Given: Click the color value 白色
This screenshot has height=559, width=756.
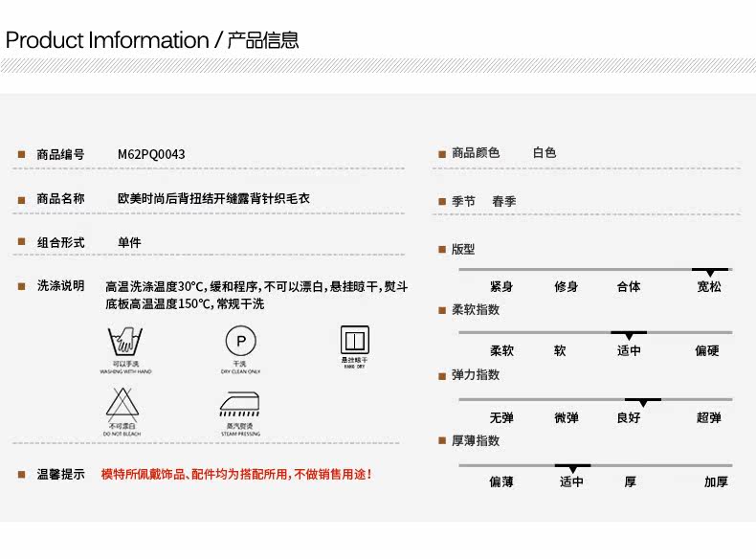Looking at the screenshot, I should pos(545,153).
